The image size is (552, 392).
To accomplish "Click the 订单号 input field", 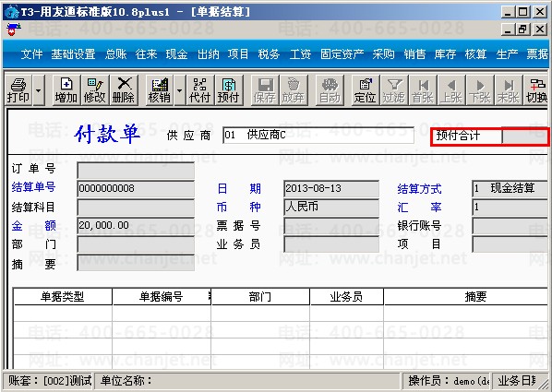I will (136, 171).
